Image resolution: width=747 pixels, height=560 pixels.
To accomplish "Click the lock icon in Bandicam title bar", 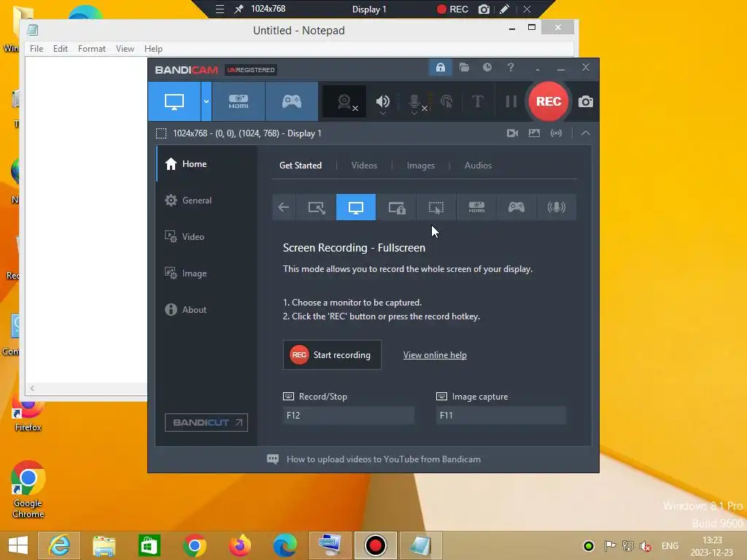I will pos(440,68).
